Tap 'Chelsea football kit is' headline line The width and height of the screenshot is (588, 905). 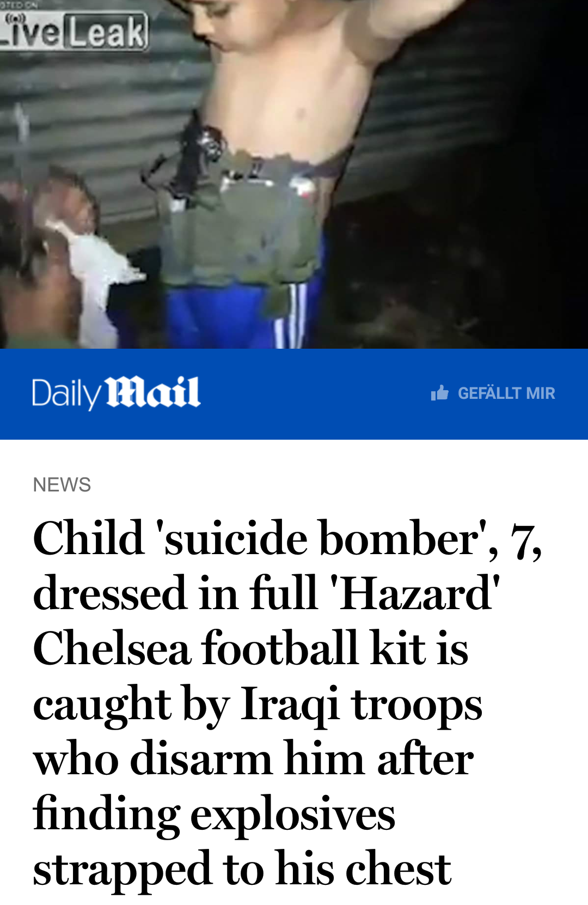250,648
